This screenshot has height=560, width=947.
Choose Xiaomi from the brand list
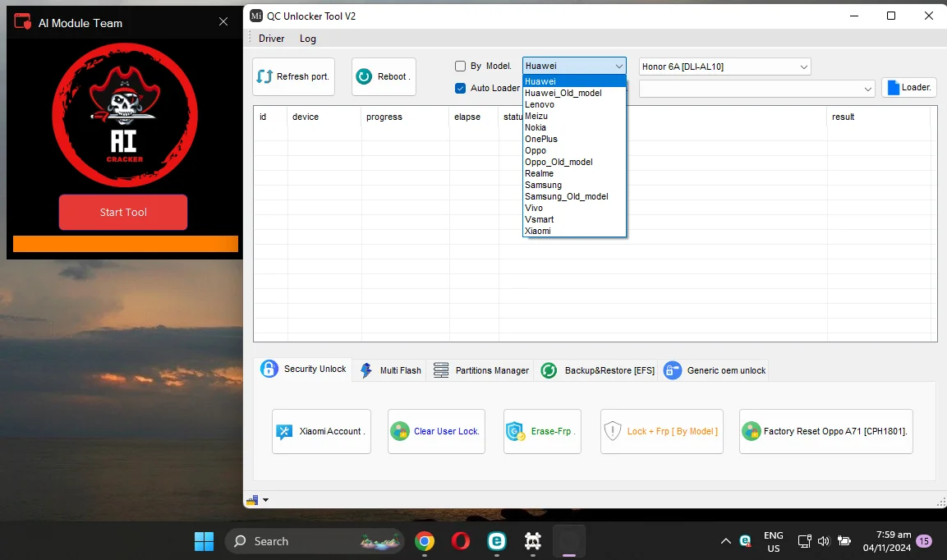574,231
